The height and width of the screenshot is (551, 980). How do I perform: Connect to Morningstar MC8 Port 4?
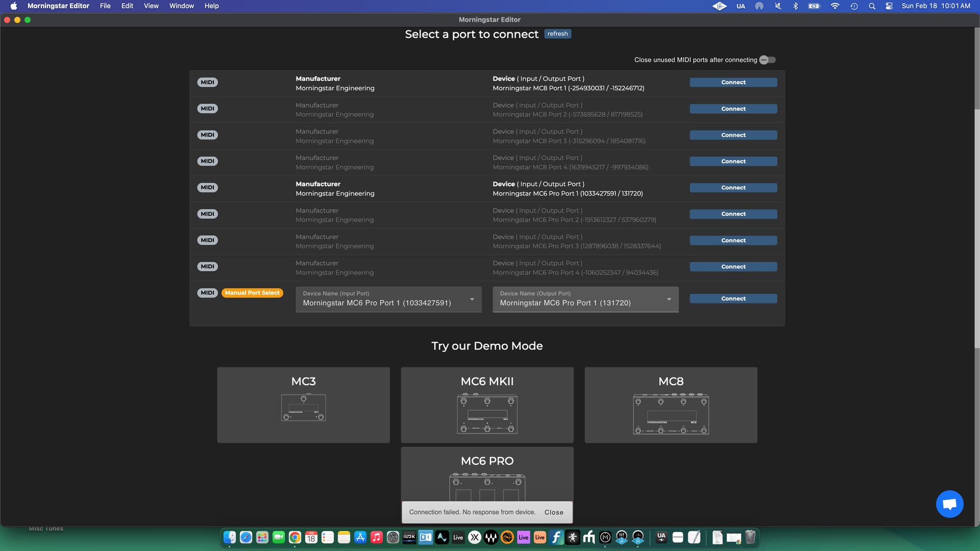click(733, 161)
